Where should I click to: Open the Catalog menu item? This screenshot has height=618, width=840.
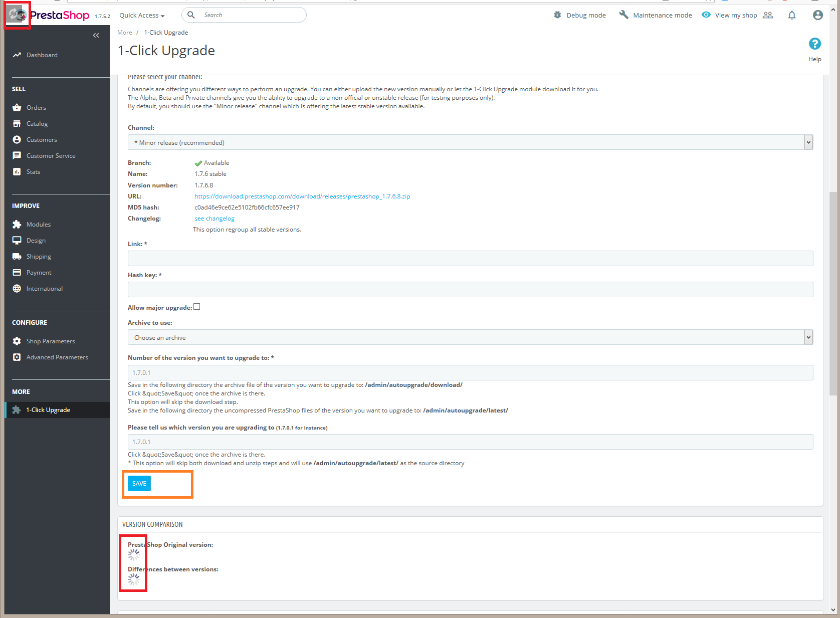point(37,124)
